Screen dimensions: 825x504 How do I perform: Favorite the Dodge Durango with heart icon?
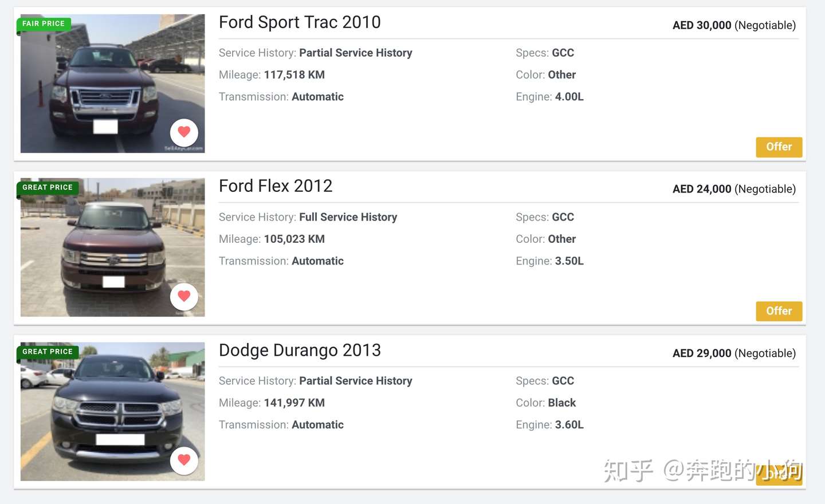pyautogui.click(x=184, y=460)
